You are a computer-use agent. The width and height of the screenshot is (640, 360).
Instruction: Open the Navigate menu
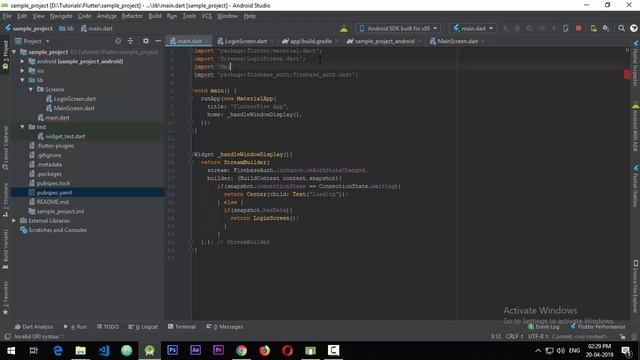pos(61,16)
